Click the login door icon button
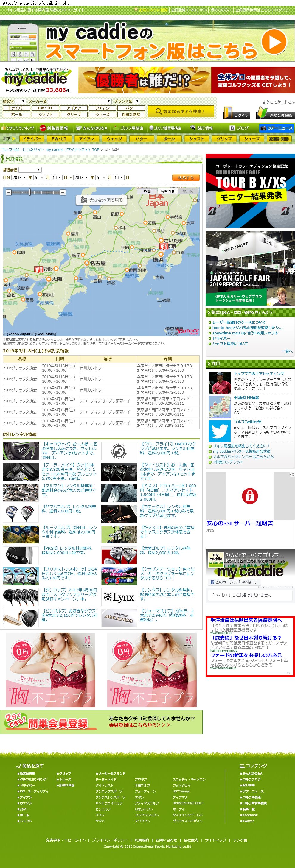The image size is (295, 868). (x=237, y=112)
